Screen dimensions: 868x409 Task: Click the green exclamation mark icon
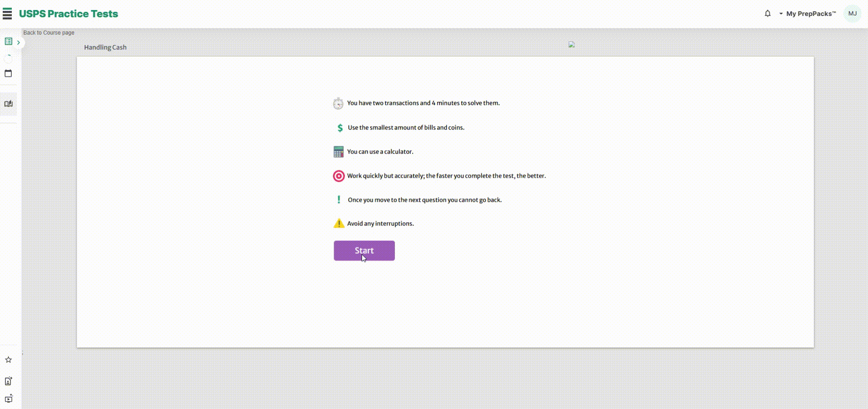pos(339,199)
